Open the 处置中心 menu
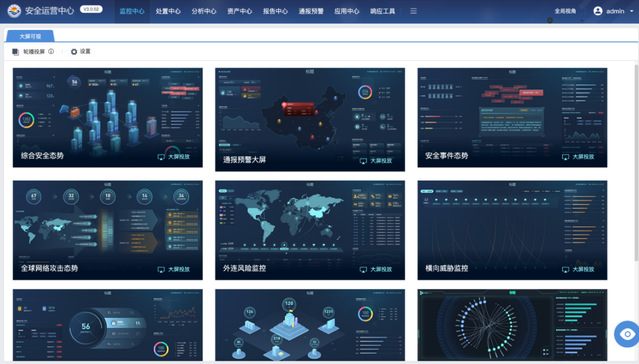The width and height of the screenshot is (639, 364). (x=168, y=11)
